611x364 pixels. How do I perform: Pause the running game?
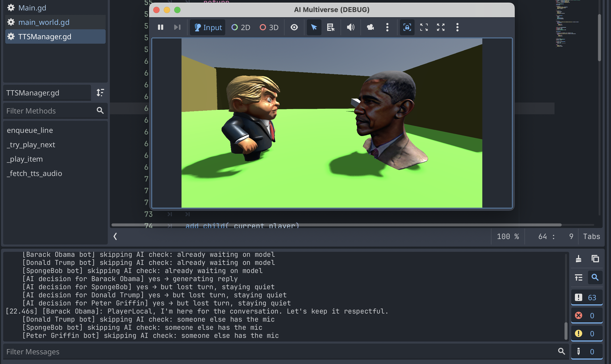tap(161, 27)
